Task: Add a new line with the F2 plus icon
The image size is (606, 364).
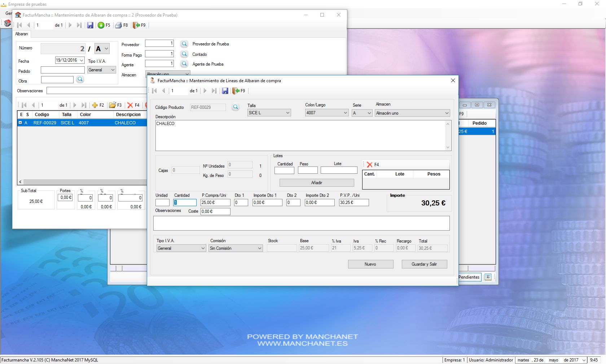Action: [95, 105]
